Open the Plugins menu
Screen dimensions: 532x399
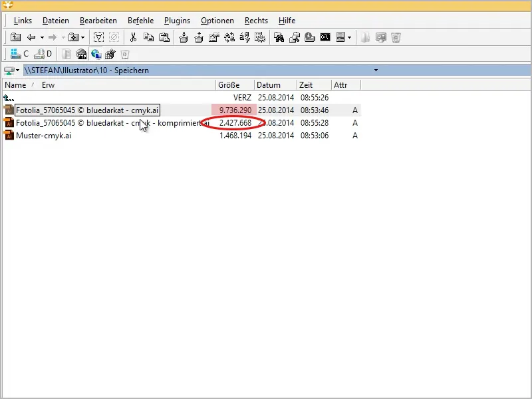[x=177, y=21]
